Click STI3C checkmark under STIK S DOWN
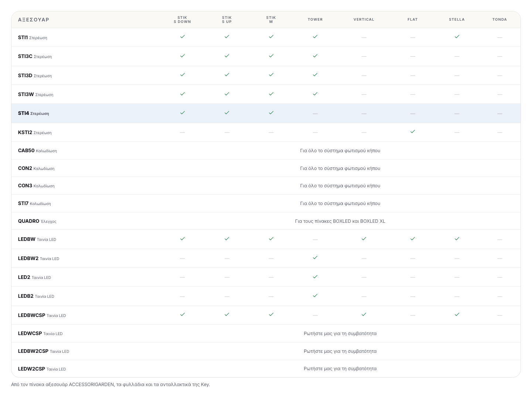The height and width of the screenshot is (399, 532). (x=183, y=56)
